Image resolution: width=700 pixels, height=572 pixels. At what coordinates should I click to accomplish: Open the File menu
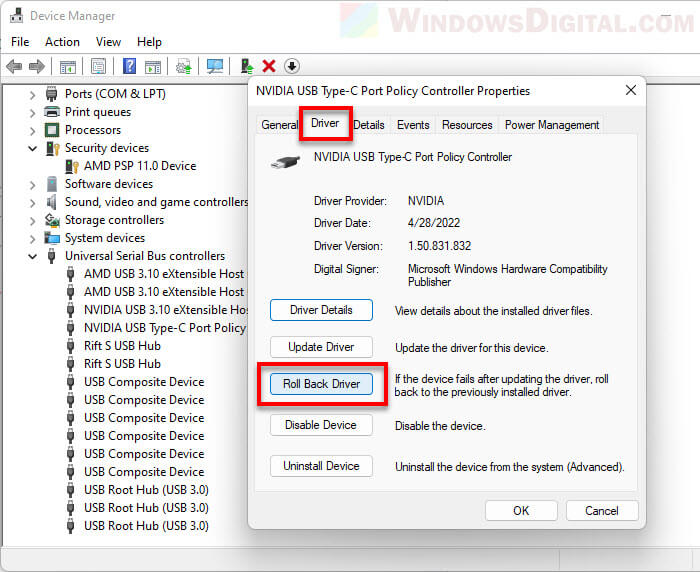tap(20, 42)
